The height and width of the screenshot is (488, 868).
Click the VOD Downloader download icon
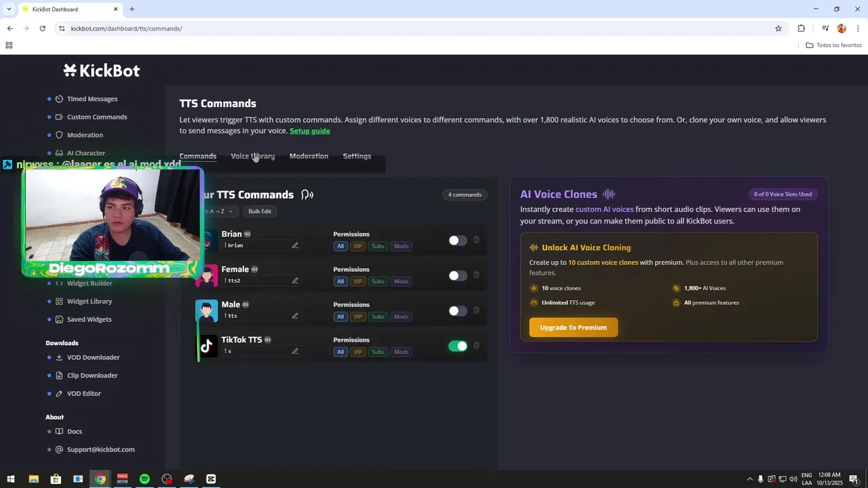pyautogui.click(x=59, y=357)
